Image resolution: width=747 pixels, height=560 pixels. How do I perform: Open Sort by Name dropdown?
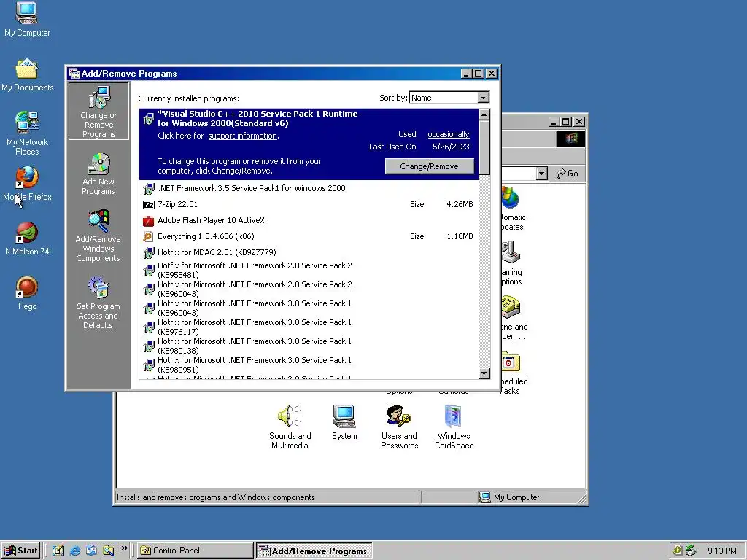483,98
